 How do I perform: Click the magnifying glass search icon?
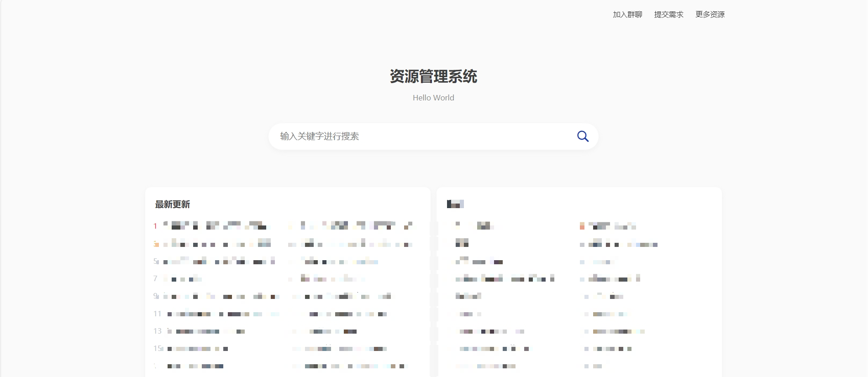point(583,136)
